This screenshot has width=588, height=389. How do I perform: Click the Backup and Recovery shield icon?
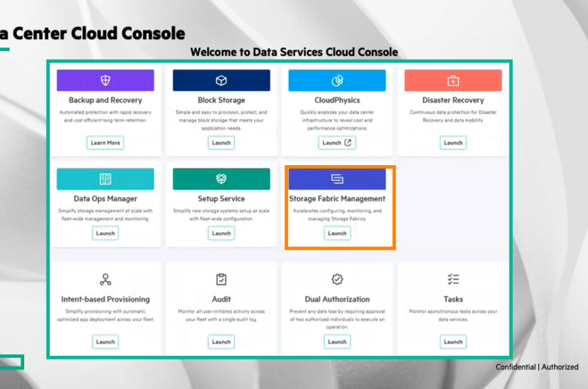tap(106, 80)
